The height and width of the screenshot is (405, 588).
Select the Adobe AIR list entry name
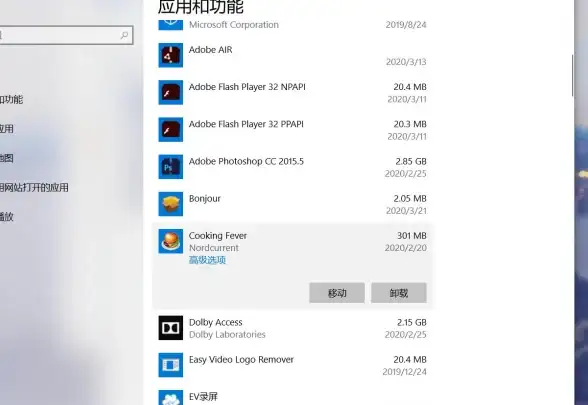[210, 50]
